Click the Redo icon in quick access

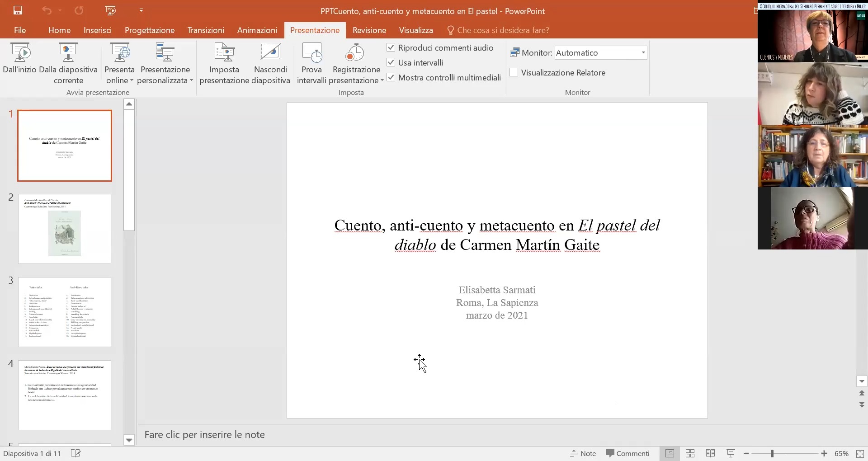tap(79, 10)
